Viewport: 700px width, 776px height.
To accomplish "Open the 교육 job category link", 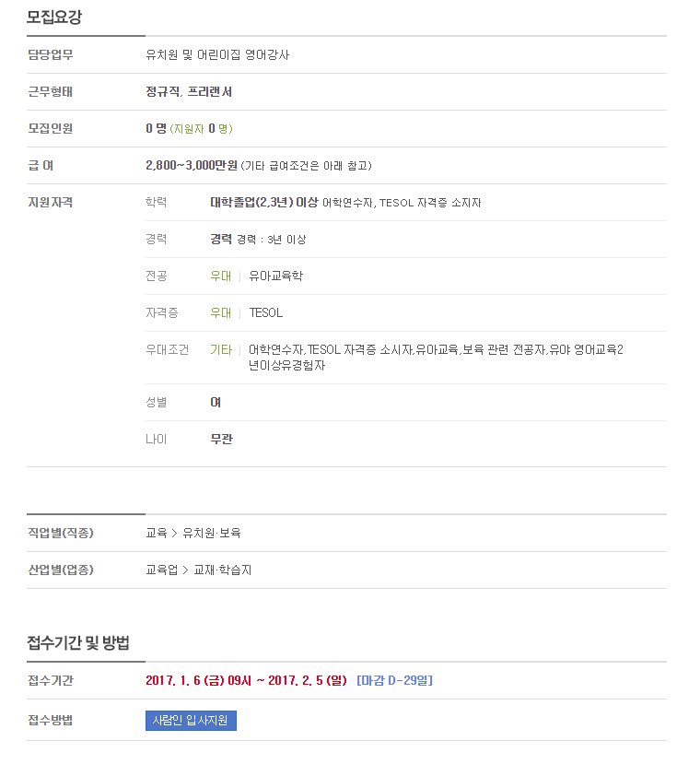I will (x=157, y=533).
